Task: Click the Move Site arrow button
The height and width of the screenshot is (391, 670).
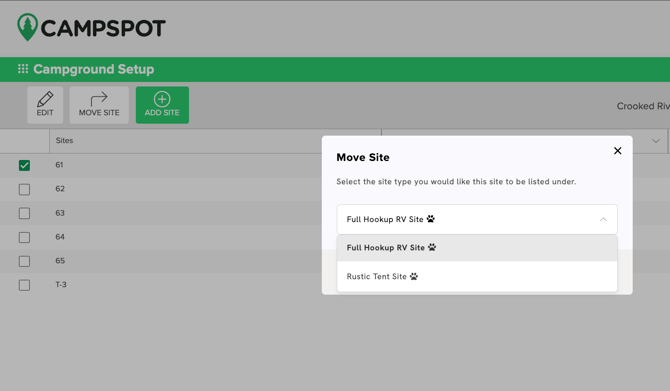Action: point(99,105)
